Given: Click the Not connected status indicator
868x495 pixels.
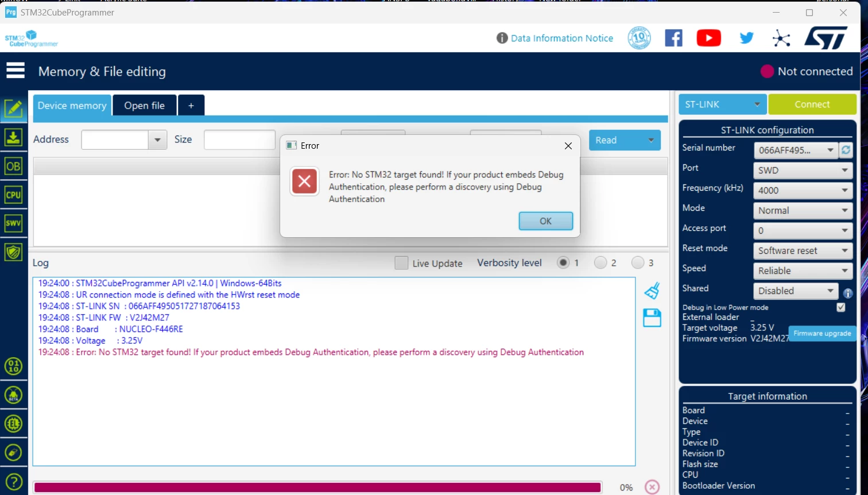Looking at the screenshot, I should tap(807, 71).
